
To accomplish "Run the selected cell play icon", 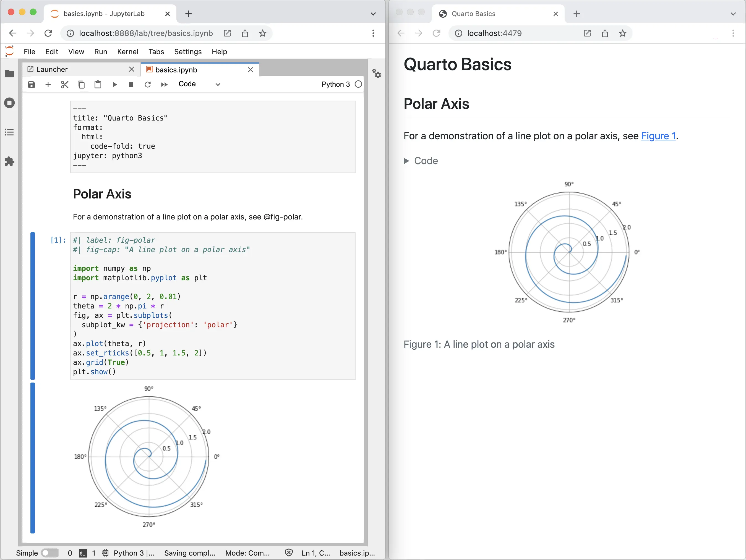I will click(x=114, y=84).
